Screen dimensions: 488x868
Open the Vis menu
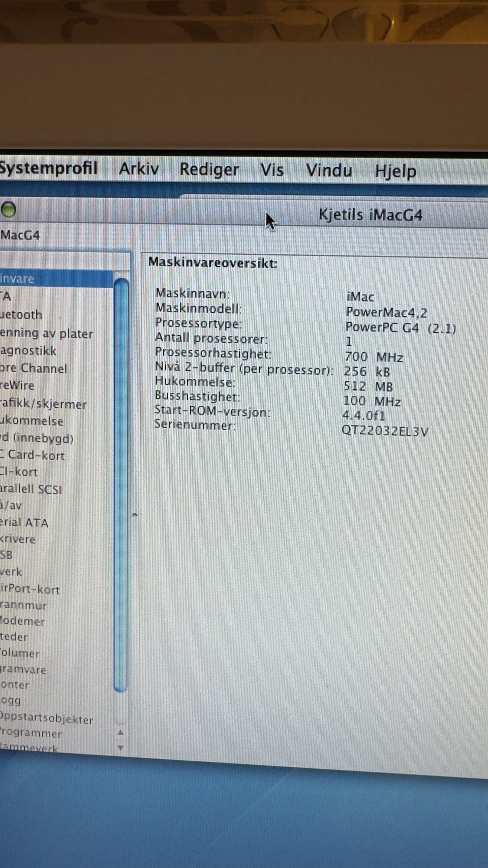click(272, 170)
